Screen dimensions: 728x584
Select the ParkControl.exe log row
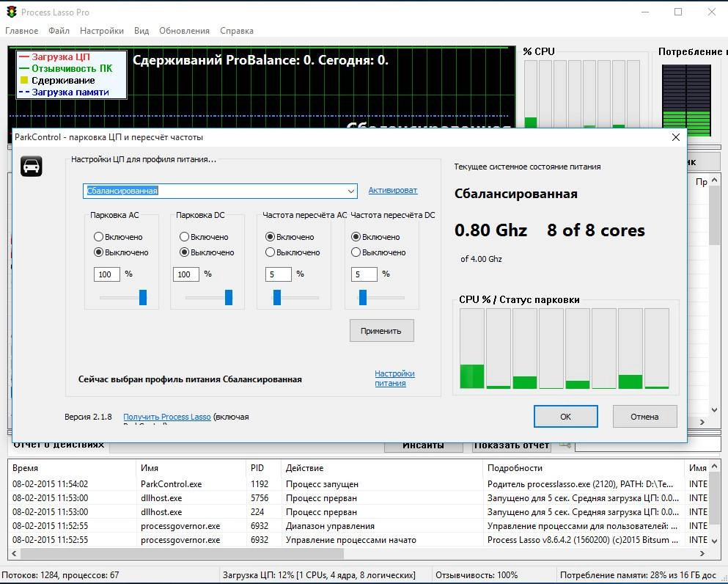[359, 484]
